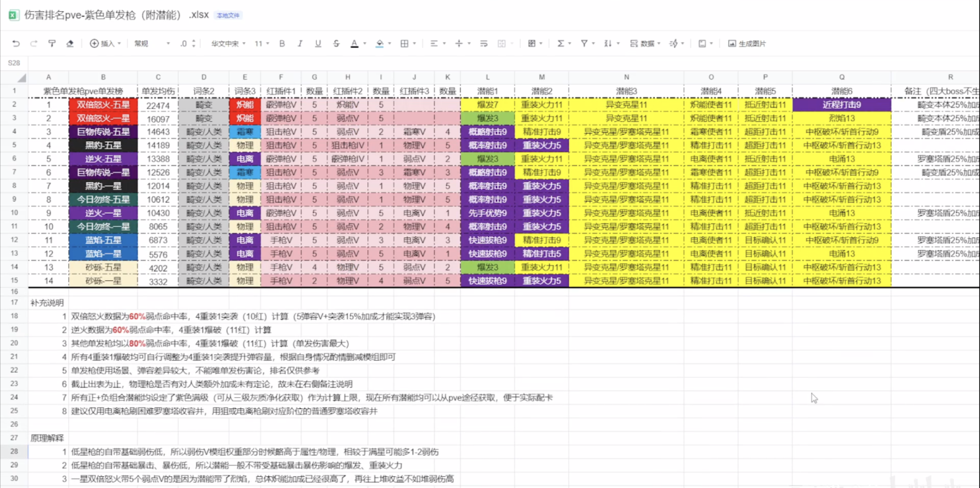Click the sort icon
The height and width of the screenshot is (488, 980).
(x=608, y=44)
